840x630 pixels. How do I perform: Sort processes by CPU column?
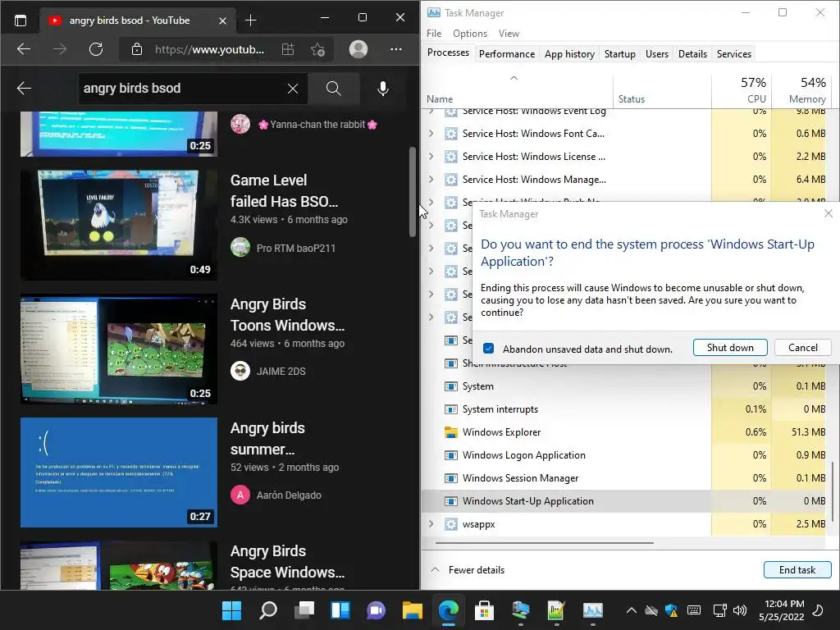click(x=742, y=90)
